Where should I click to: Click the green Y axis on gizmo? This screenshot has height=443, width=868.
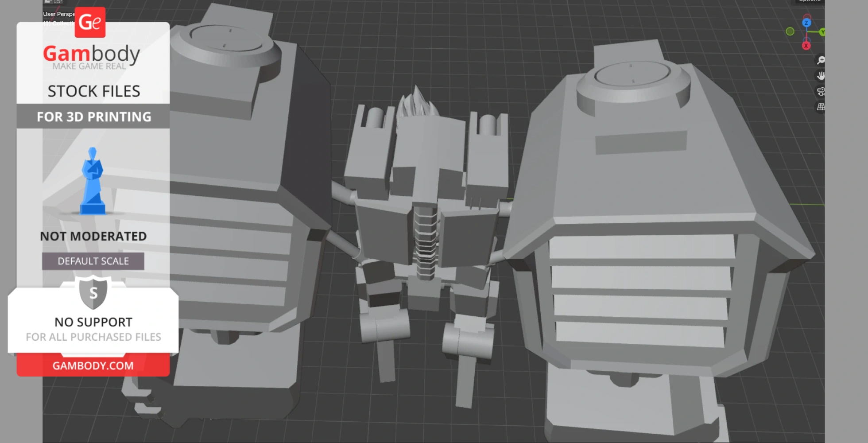tap(821, 32)
